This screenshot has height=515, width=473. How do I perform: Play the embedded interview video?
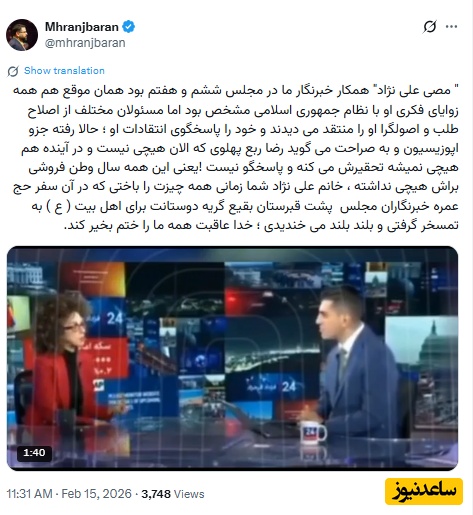(x=232, y=358)
